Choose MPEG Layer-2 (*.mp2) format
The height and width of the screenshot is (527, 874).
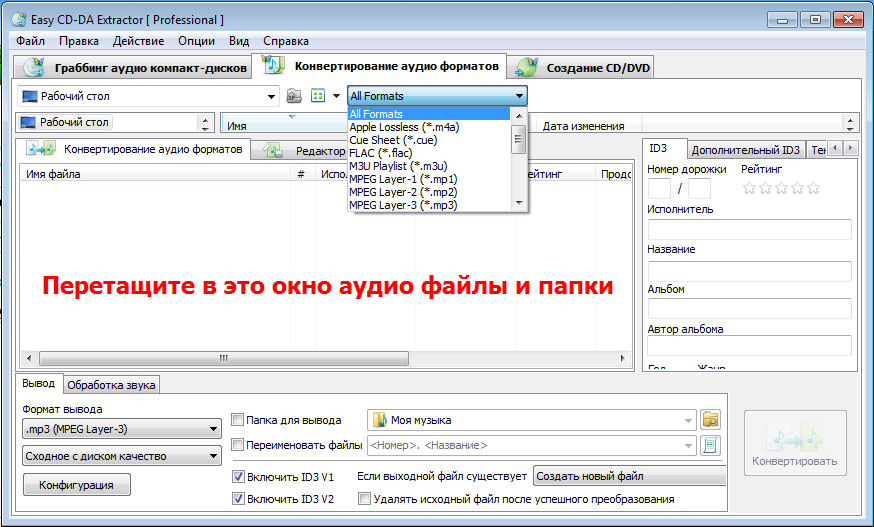428,192
